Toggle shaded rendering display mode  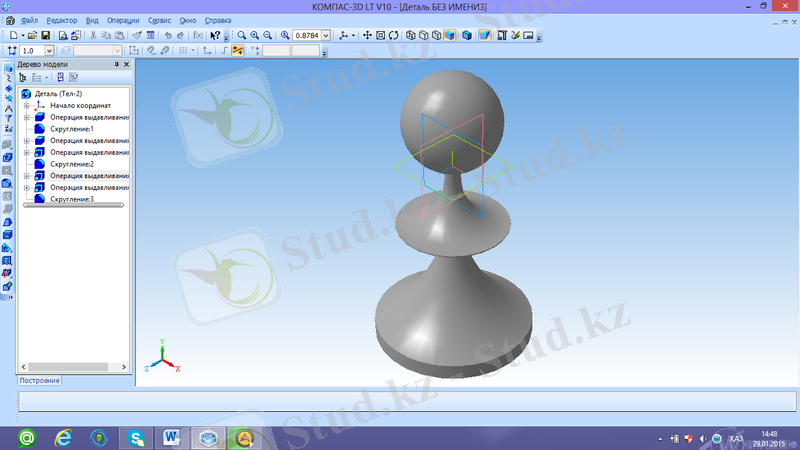[x=450, y=35]
